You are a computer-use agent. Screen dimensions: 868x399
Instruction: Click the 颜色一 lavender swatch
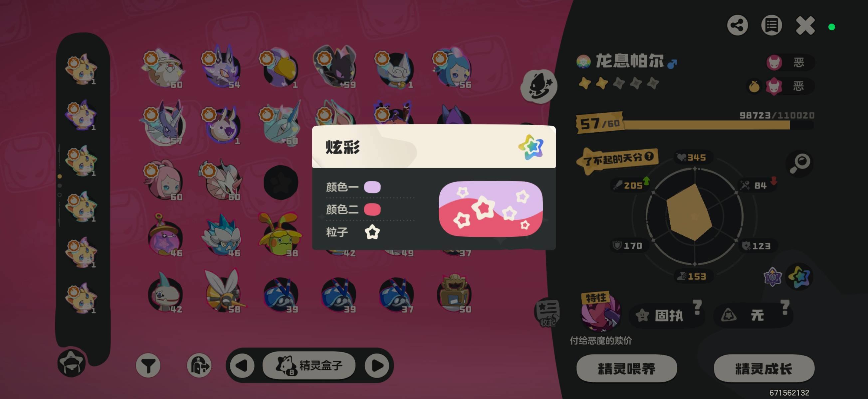tap(372, 187)
